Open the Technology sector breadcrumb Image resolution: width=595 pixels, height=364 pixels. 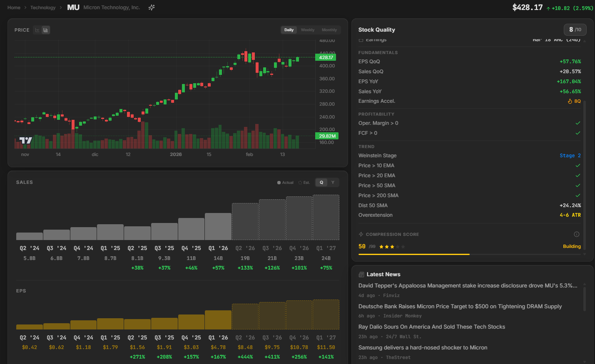43,7
